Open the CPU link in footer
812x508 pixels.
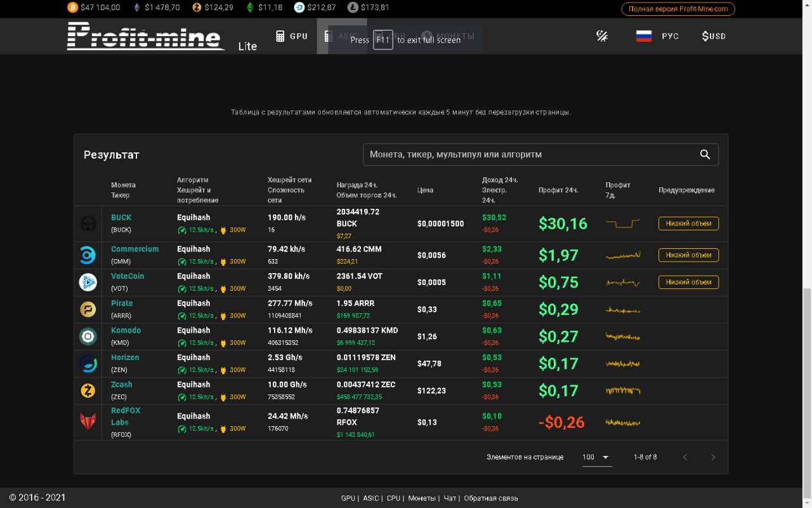click(393, 498)
